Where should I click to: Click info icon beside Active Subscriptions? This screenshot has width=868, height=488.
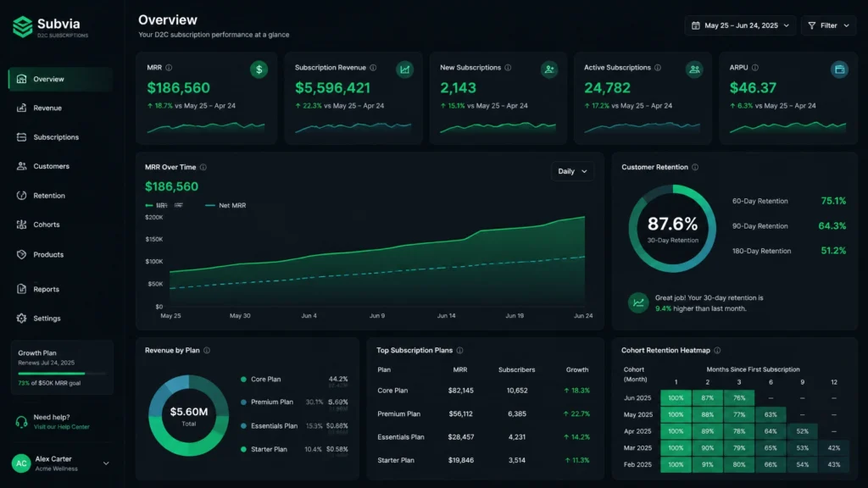(x=658, y=68)
